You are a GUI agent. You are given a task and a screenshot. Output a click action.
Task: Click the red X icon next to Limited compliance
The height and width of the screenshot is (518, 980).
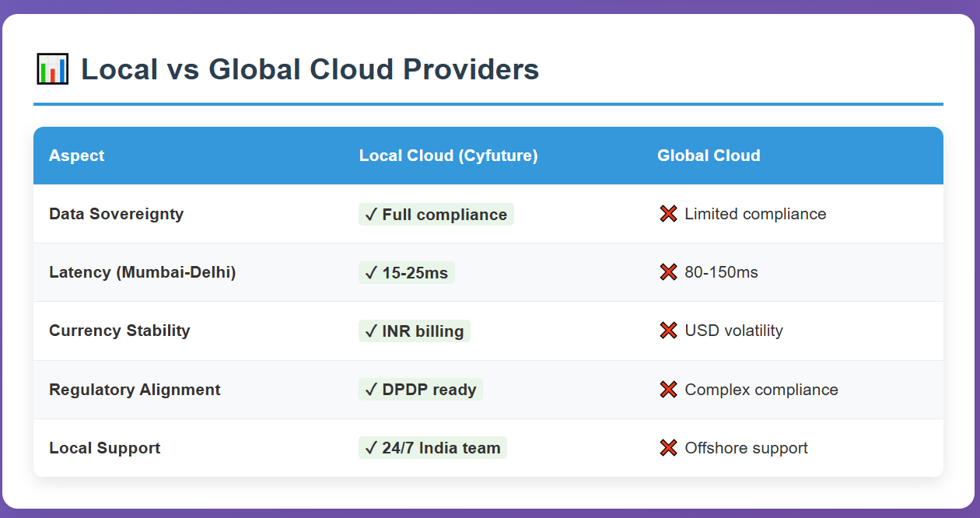pos(668,214)
